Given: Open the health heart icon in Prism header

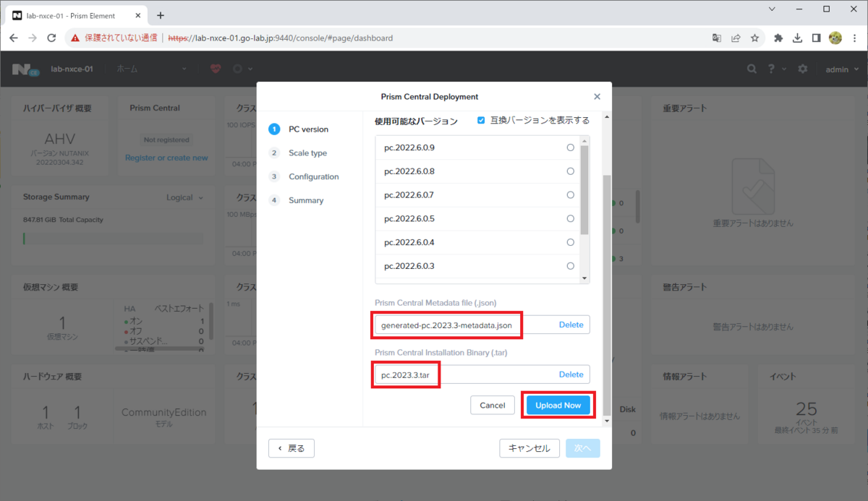Looking at the screenshot, I should pyautogui.click(x=216, y=69).
